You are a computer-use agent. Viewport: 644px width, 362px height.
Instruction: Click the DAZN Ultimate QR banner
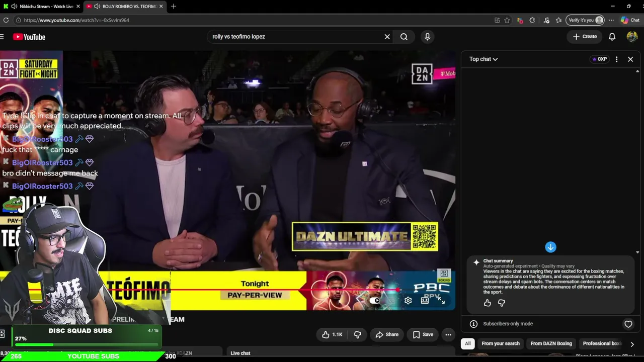365,237
